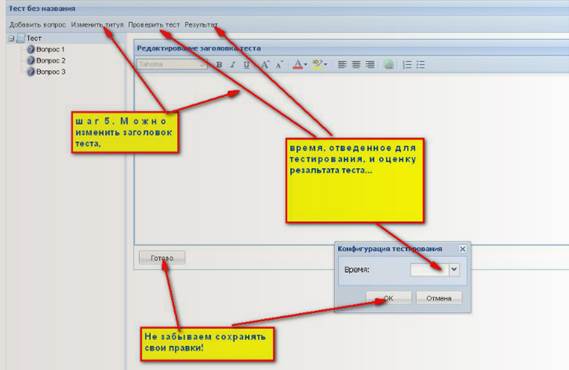Click the Редактирование заголовка теста panel title

pyautogui.click(x=199, y=48)
